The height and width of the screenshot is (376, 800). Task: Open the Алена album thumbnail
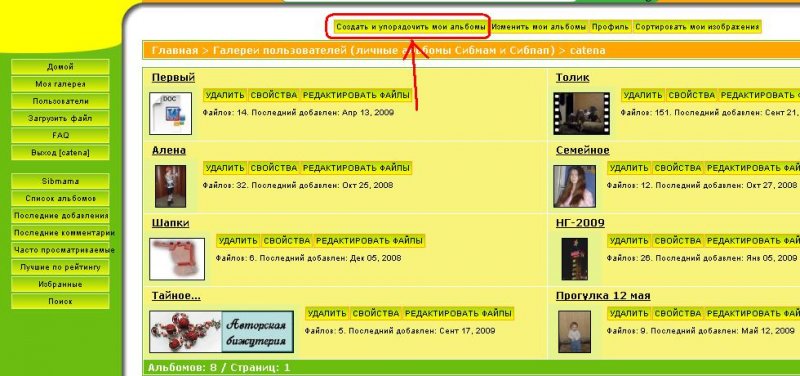click(170, 186)
